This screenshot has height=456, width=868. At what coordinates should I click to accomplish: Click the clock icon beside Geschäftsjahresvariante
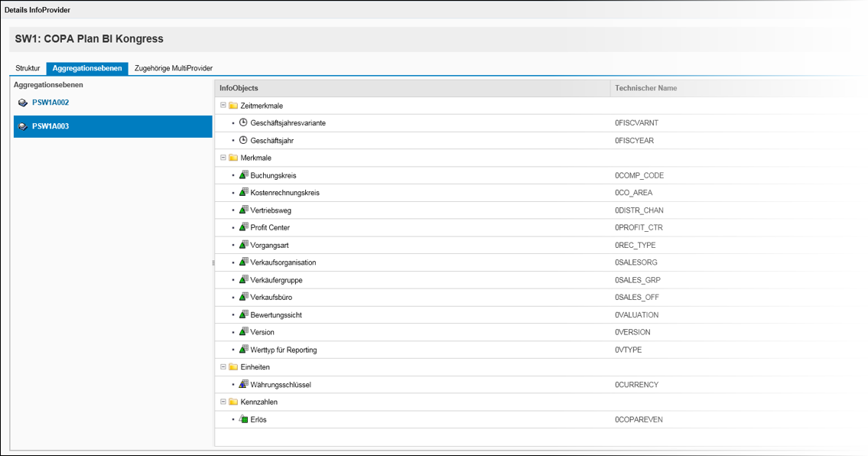243,123
